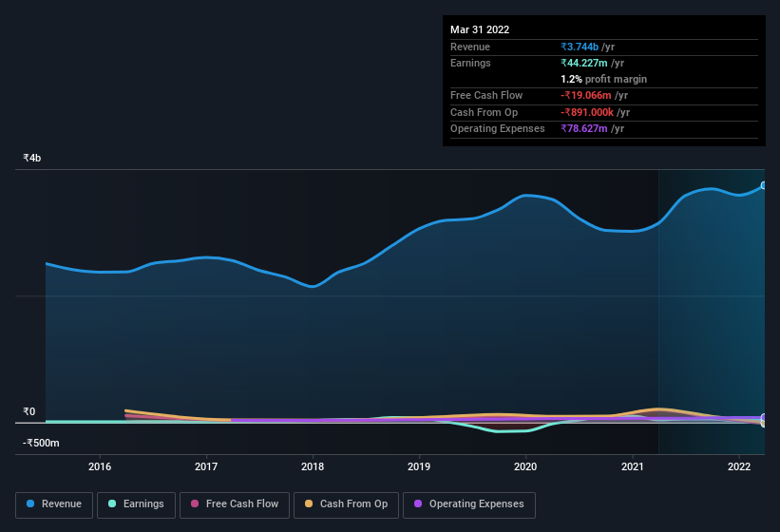This screenshot has height=532, width=780.
Task: Toggle the Operating Expenses legend button
Action: click(469, 504)
